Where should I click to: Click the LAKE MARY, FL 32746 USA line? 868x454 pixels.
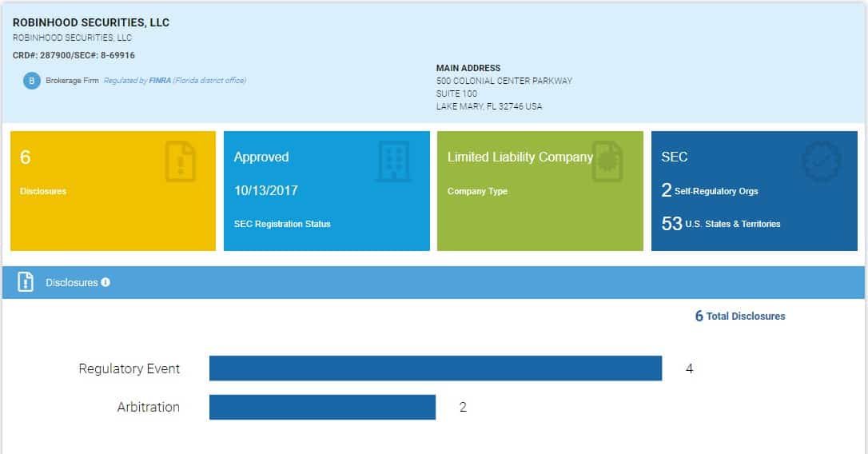tap(489, 106)
